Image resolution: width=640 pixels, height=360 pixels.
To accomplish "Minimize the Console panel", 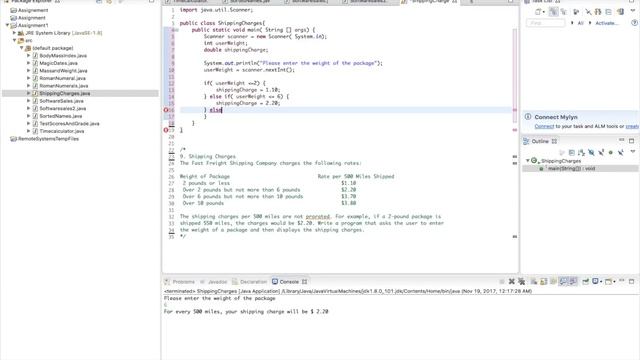I will coord(622,280).
